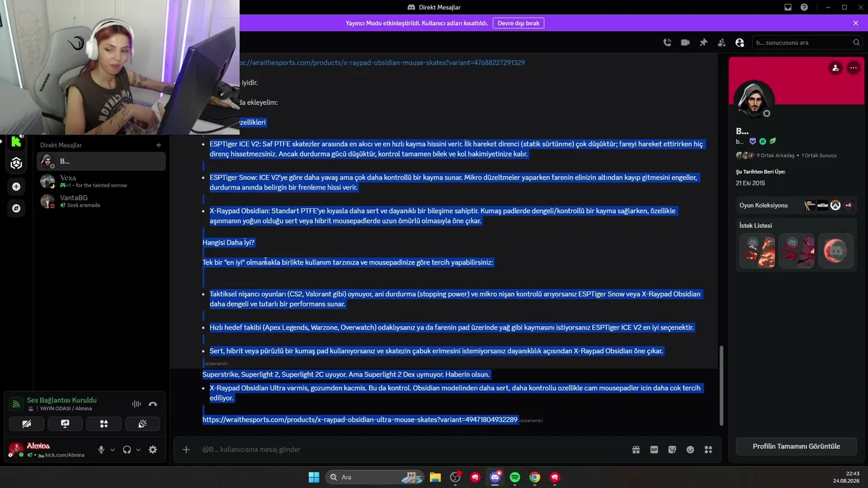Click the Windows taskbar search box
This screenshot has height=488, width=868.
click(x=375, y=477)
